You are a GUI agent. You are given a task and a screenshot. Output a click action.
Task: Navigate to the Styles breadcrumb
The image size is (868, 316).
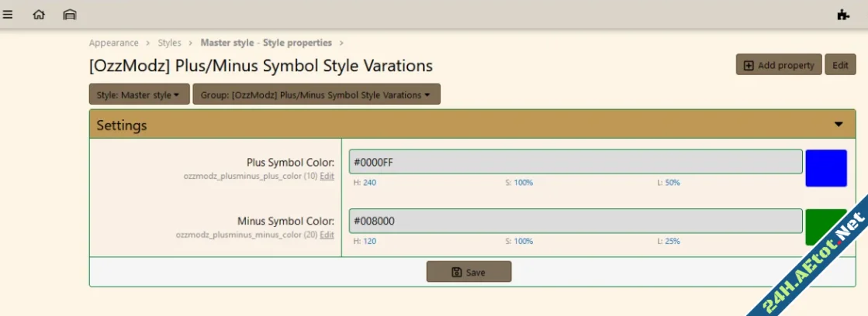169,43
